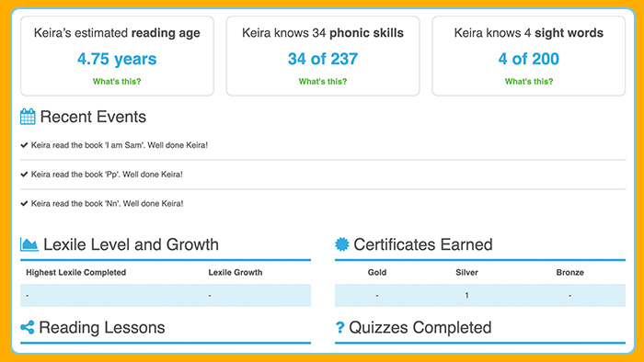Open "What's this?" under phonic skills
Screen dimensions: 644x362
point(323,82)
